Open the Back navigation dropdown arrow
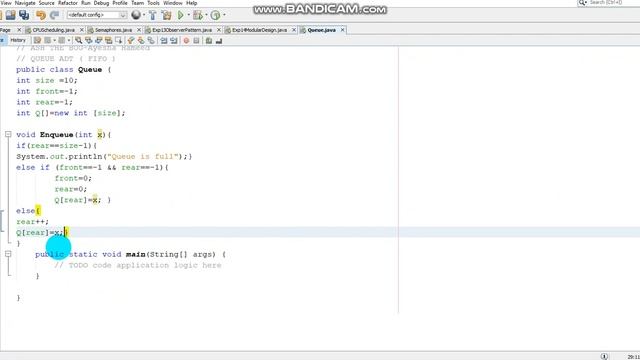Viewport: 640px width, 360px height. pyautogui.click(x=54, y=40)
